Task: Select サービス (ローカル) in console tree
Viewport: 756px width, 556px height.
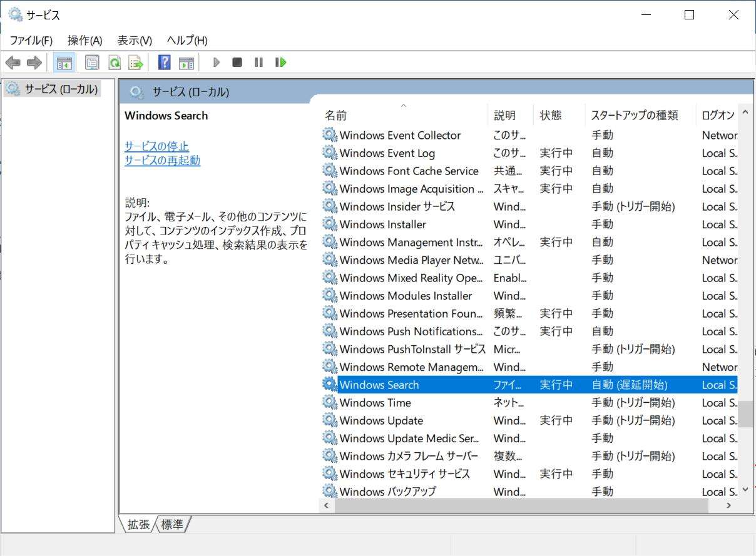Action: click(53, 89)
